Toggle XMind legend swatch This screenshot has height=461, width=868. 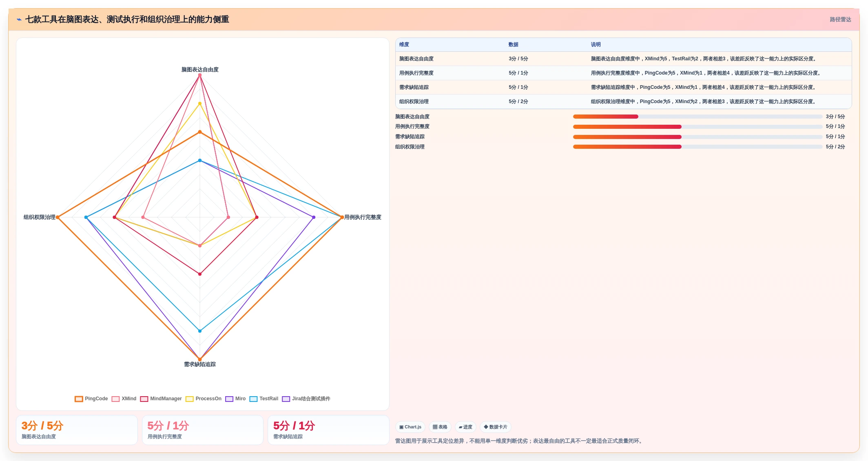[115, 399]
